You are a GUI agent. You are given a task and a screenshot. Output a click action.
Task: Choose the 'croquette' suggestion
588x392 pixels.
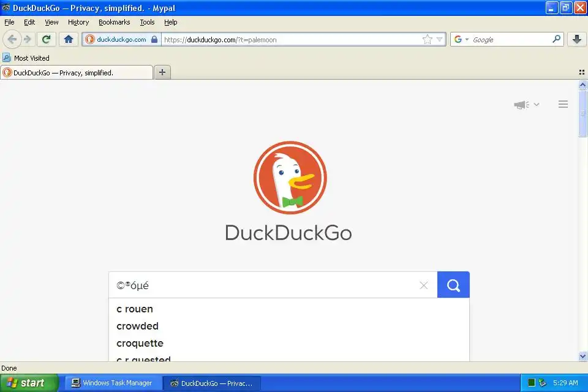288,343
